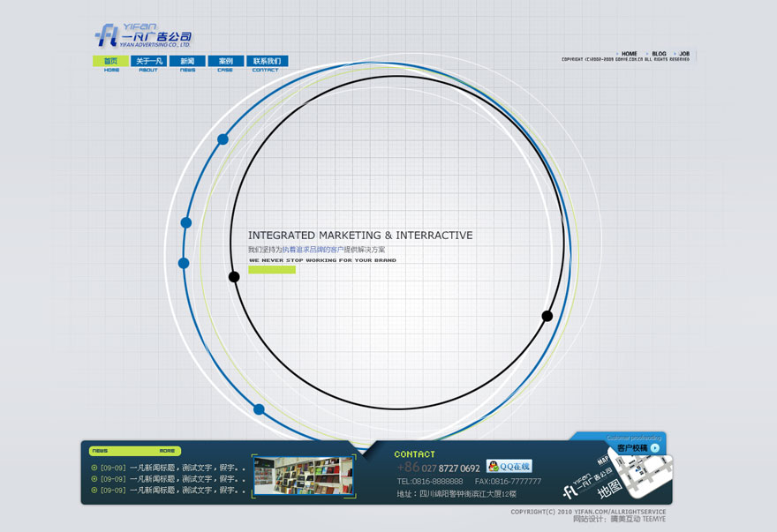Expand the MORE news section
Screen dimensions: 777x532
pyautogui.click(x=168, y=451)
